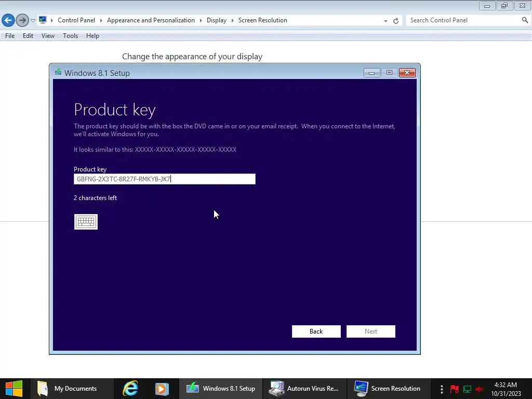Launch Internet Explorer from the taskbar

[130, 389]
